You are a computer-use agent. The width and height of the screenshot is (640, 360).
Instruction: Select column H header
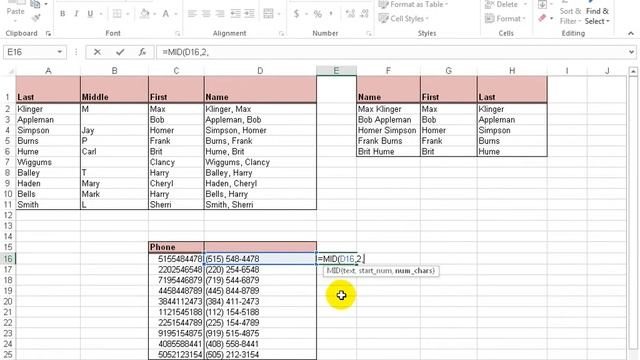512,71
